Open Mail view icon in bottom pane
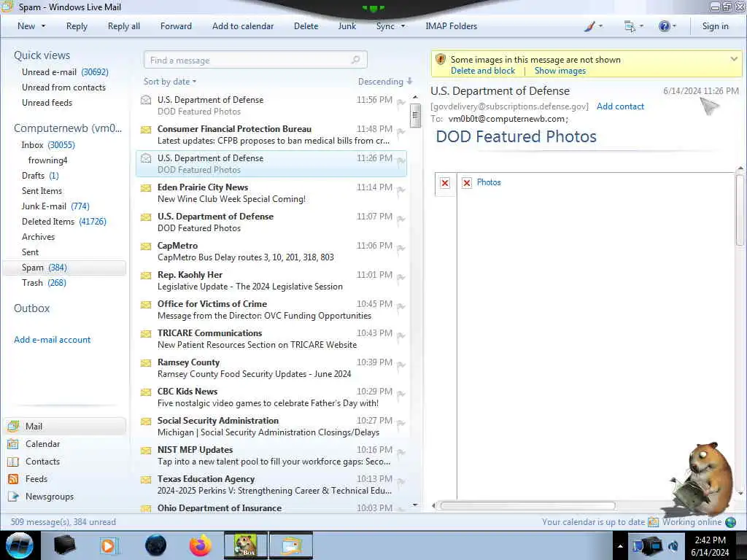Viewport: 747px width, 560px height. [x=13, y=426]
